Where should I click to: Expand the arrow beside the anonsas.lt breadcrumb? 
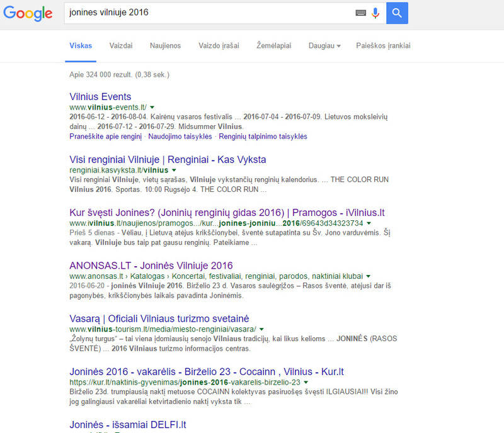click(369, 276)
